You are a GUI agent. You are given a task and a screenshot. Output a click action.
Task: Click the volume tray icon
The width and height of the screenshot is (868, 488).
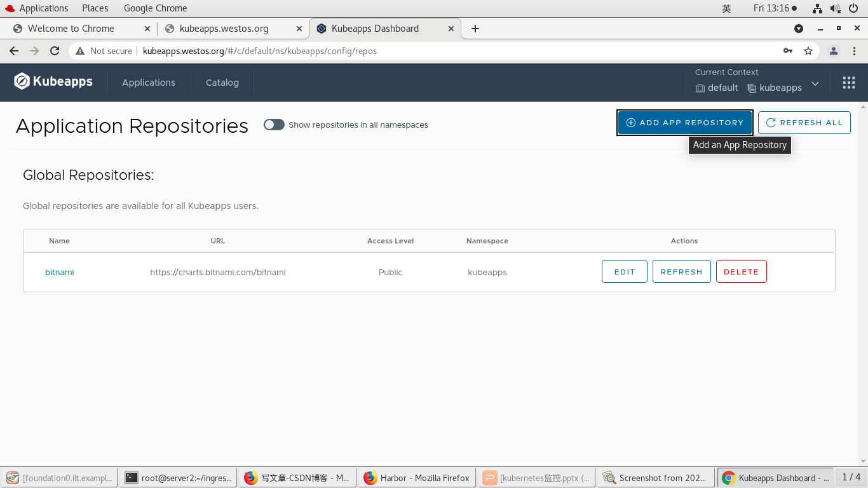click(x=836, y=8)
